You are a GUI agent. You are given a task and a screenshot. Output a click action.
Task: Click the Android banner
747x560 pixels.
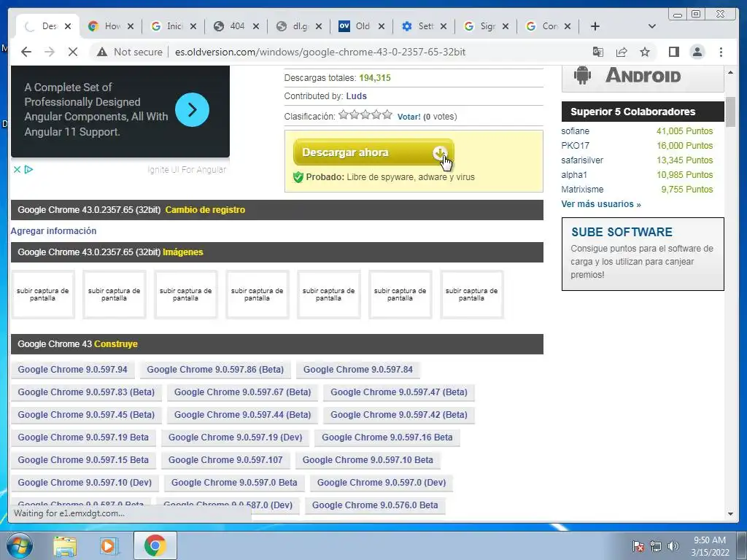coord(643,77)
